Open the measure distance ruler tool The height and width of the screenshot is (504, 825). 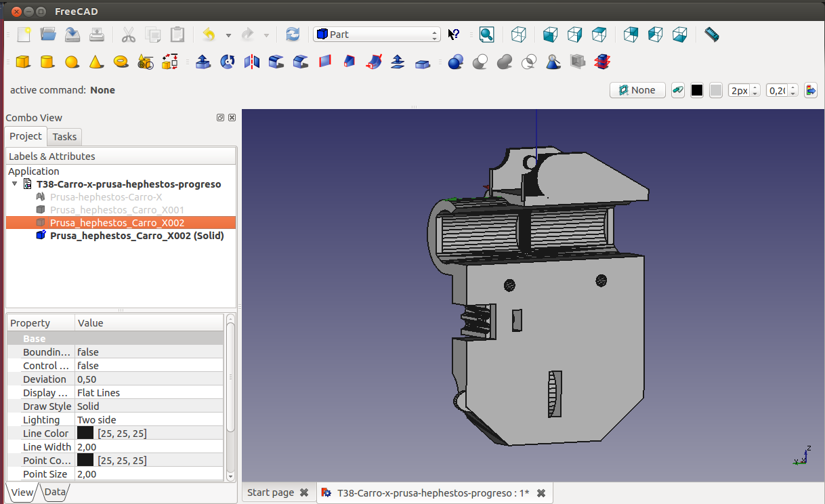click(711, 35)
